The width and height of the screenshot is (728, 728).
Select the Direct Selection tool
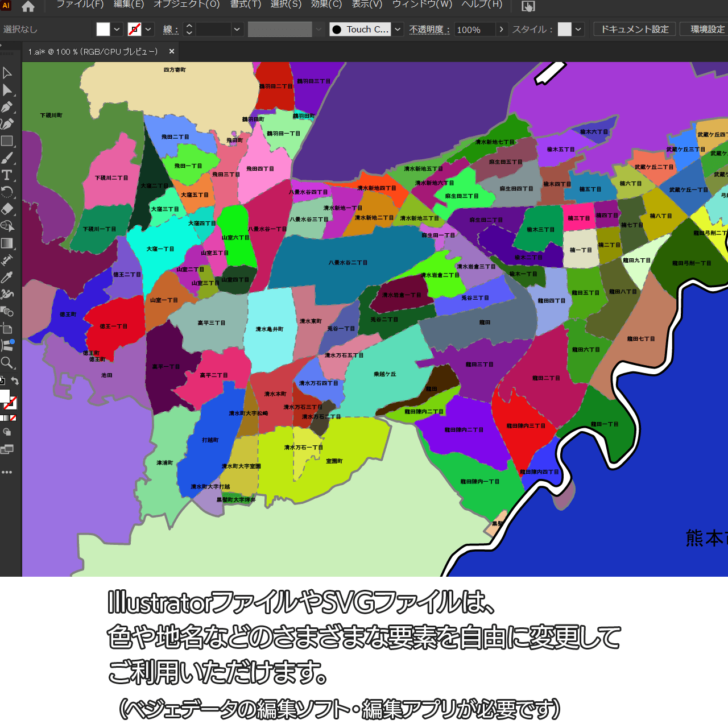click(7, 90)
